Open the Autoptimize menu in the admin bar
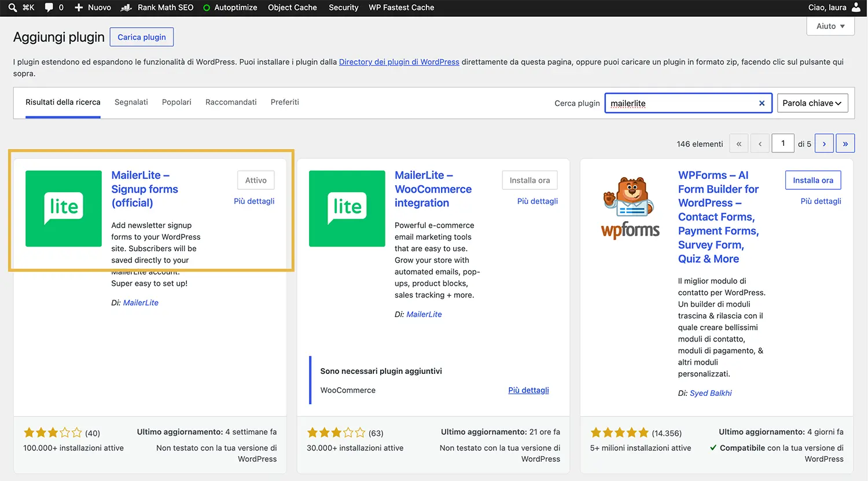 click(x=230, y=8)
